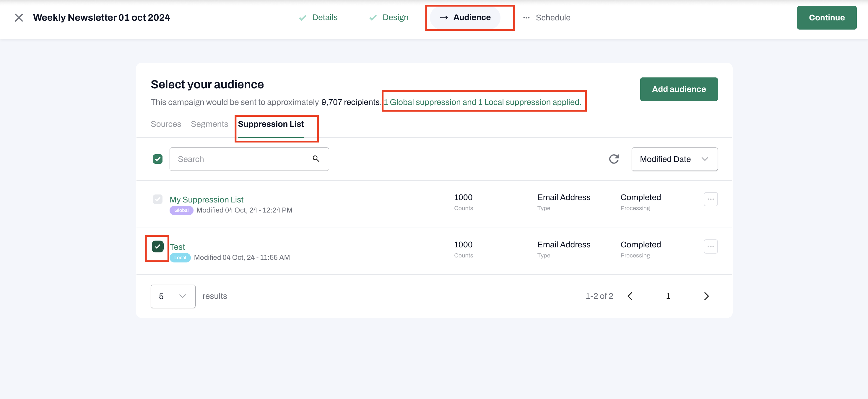Open more options for My Suppression List
Image resolution: width=868 pixels, height=399 pixels.
[711, 199]
